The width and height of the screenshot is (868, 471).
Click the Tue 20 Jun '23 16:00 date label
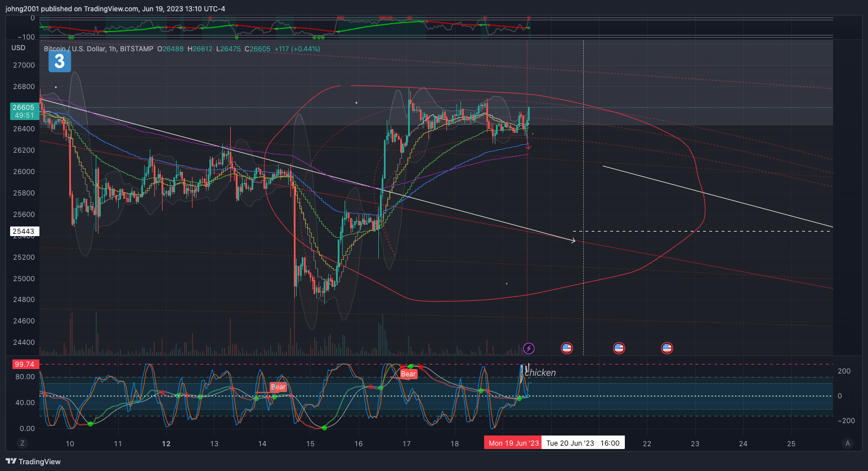(x=583, y=443)
